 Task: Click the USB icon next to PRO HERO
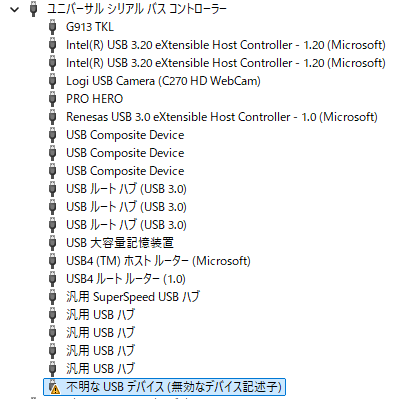tap(52, 99)
